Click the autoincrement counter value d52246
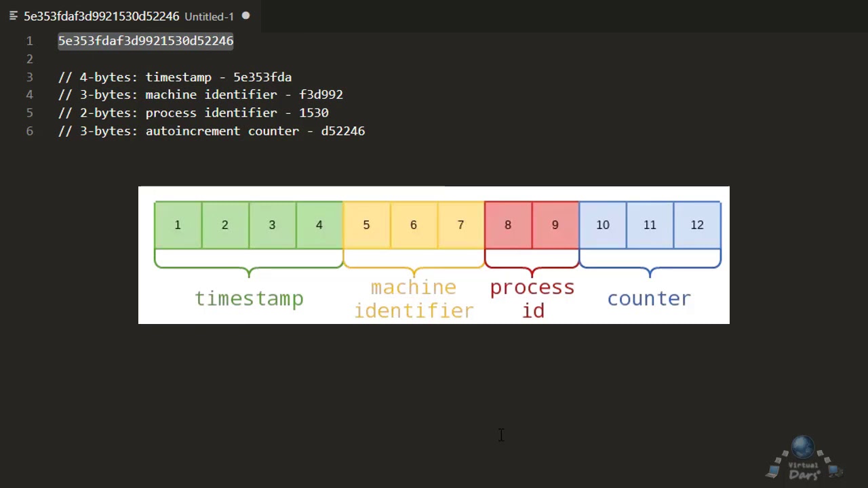The height and width of the screenshot is (488, 868). tap(343, 131)
